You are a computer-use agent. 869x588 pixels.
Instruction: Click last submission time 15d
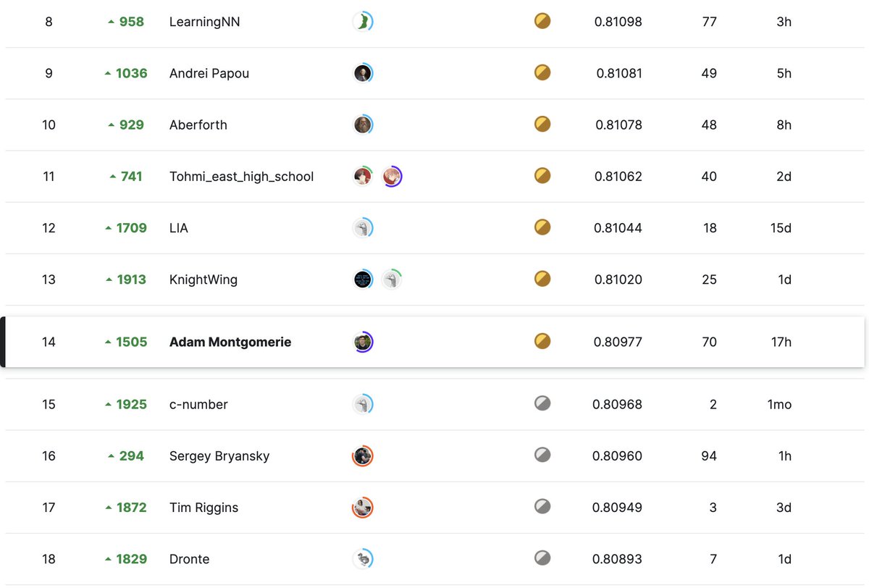tap(781, 228)
